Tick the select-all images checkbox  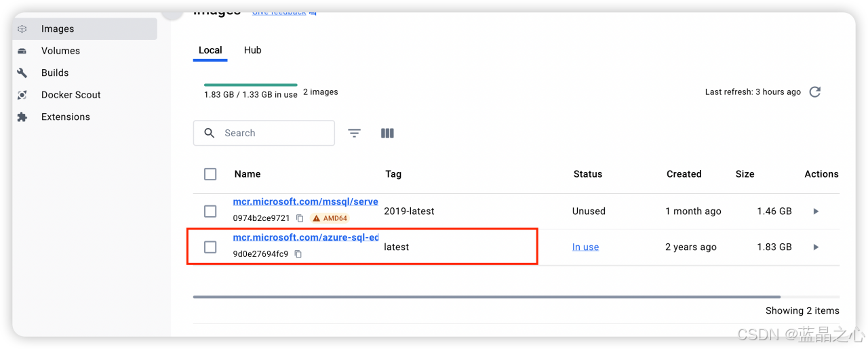[210, 174]
